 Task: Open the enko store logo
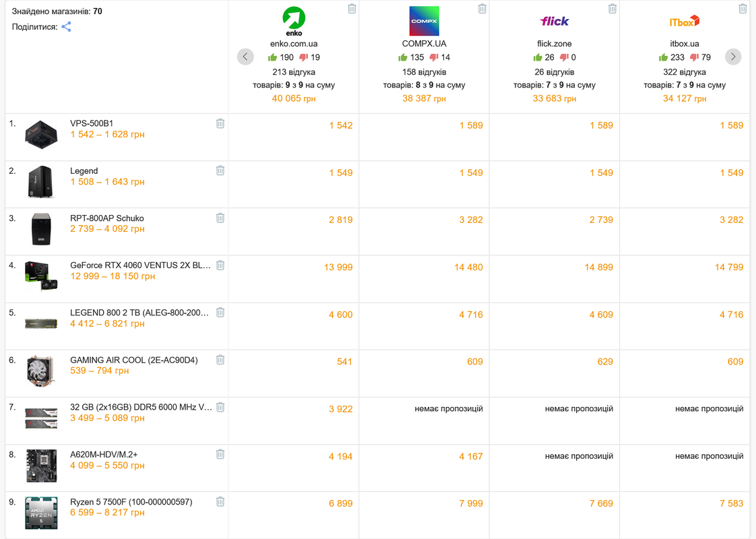294,22
